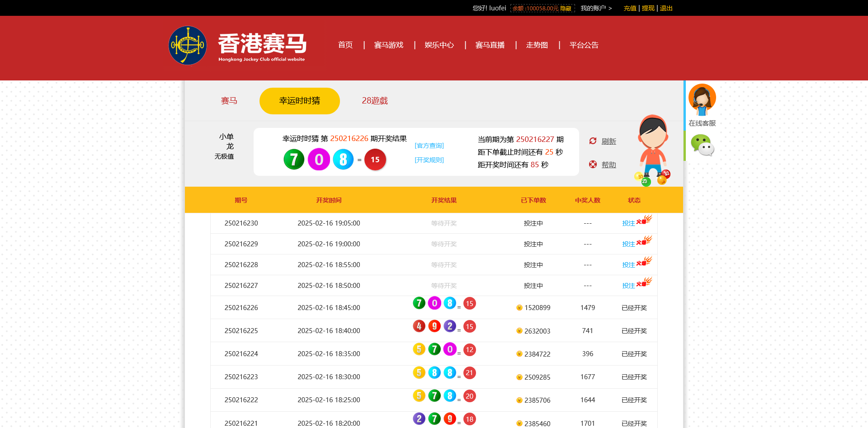Screen dimensions: 868x428
Task: Click the WeChat chat bubble icon
Action: tap(702, 146)
